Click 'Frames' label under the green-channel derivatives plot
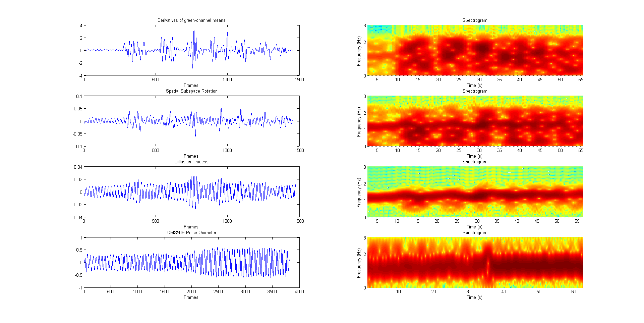The image size is (644, 323). (x=191, y=86)
